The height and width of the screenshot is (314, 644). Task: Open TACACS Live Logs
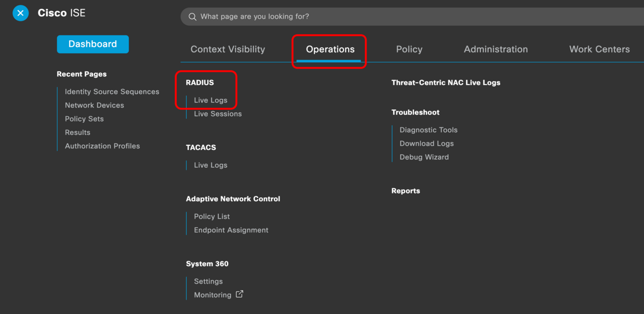[x=210, y=165]
